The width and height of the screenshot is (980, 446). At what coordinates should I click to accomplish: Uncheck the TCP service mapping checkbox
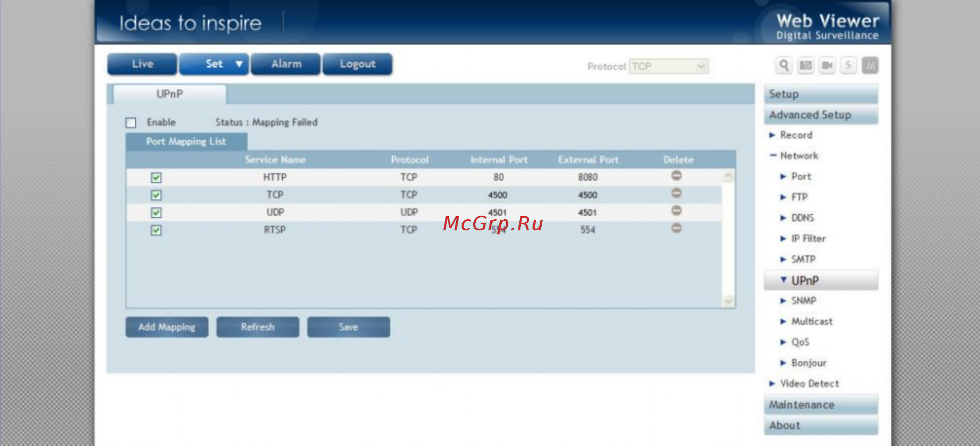point(156,195)
